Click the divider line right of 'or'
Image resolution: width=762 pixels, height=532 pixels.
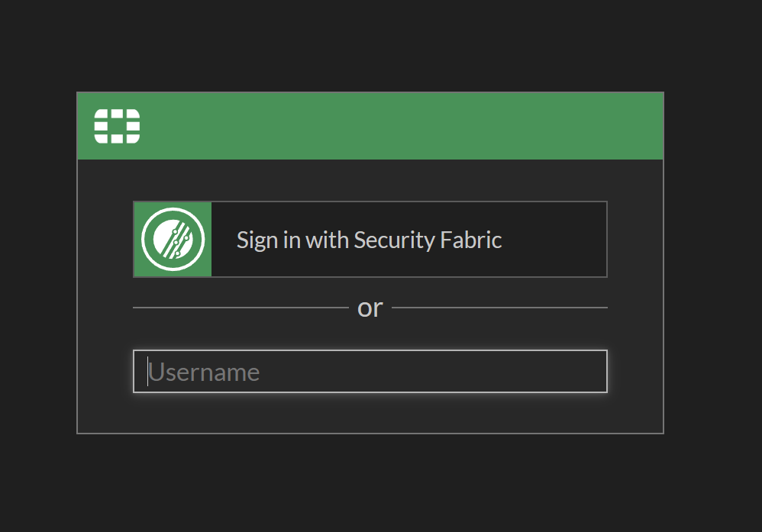500,308
